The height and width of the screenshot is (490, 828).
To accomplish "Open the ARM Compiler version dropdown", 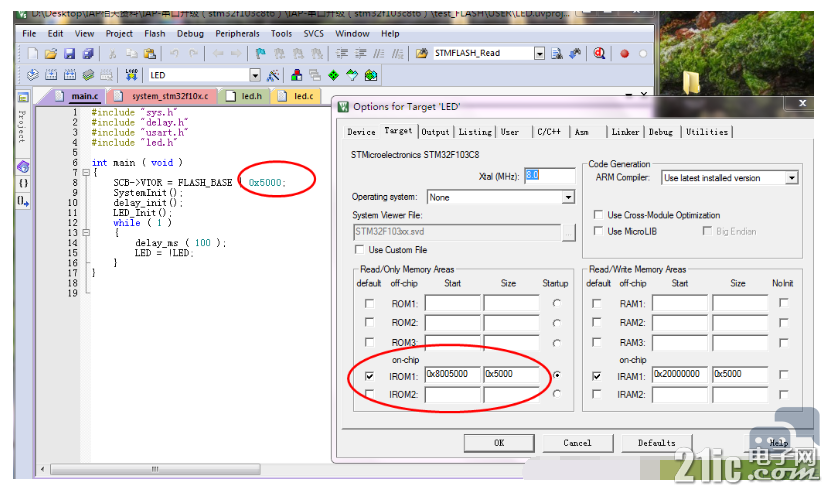I will pyautogui.click(x=792, y=178).
